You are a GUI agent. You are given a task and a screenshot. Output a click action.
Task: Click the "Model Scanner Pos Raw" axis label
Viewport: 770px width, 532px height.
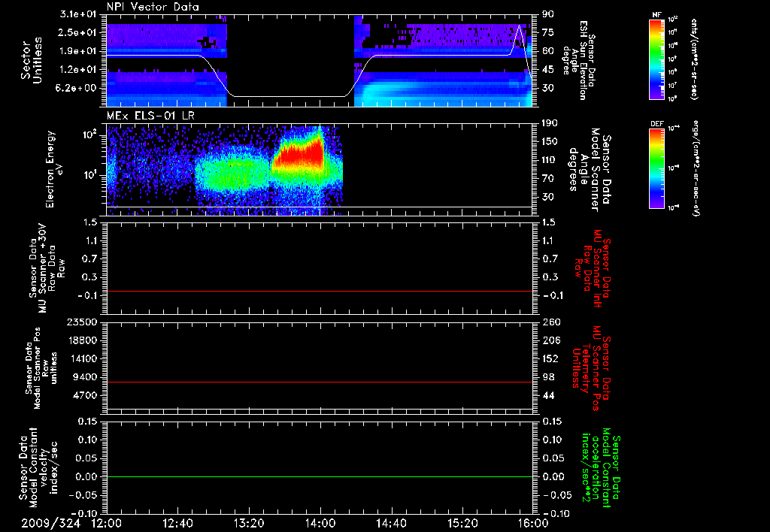[x=41, y=368]
